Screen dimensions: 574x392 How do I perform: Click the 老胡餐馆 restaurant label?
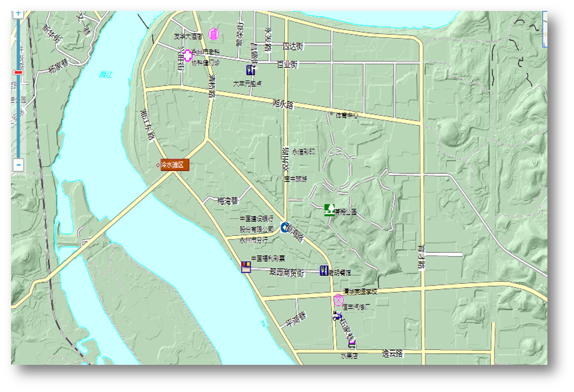(x=340, y=272)
